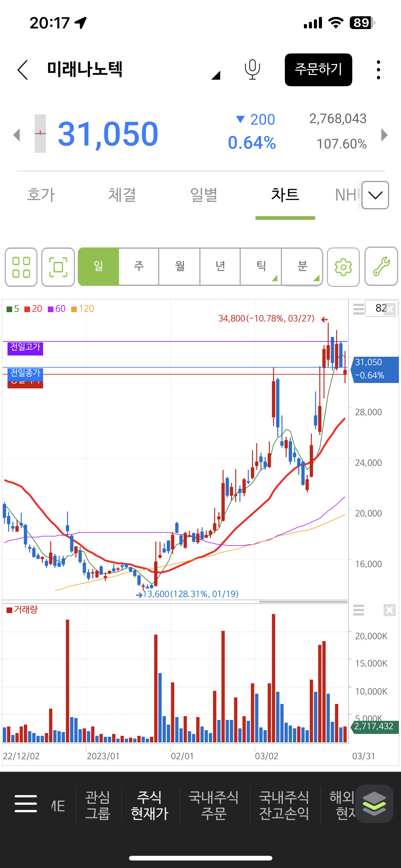
Task: Open the three-dot more options menu
Action: pos(379,70)
